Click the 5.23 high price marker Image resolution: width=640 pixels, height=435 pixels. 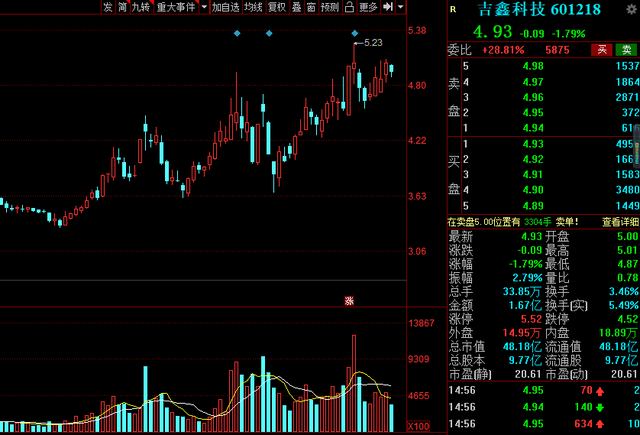pyautogui.click(x=373, y=42)
